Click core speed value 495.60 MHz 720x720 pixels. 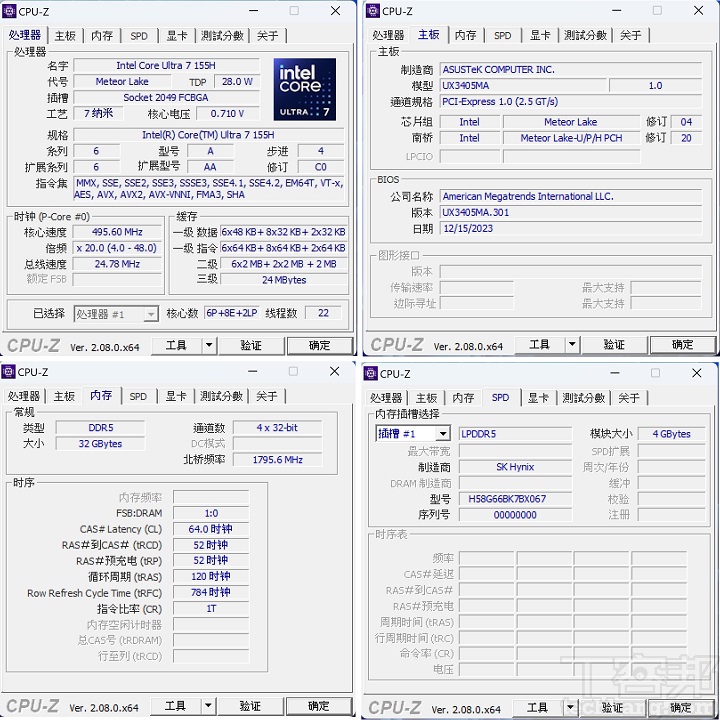pyautogui.click(x=117, y=232)
